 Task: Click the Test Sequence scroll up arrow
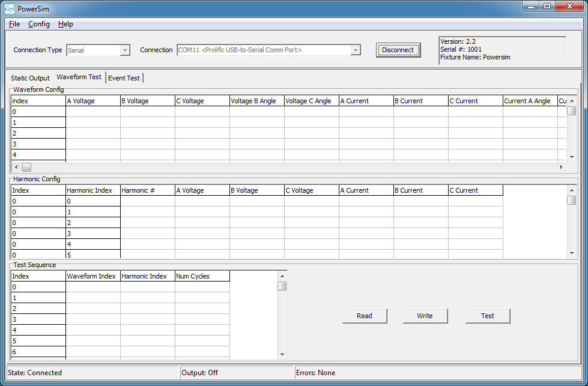click(x=282, y=276)
